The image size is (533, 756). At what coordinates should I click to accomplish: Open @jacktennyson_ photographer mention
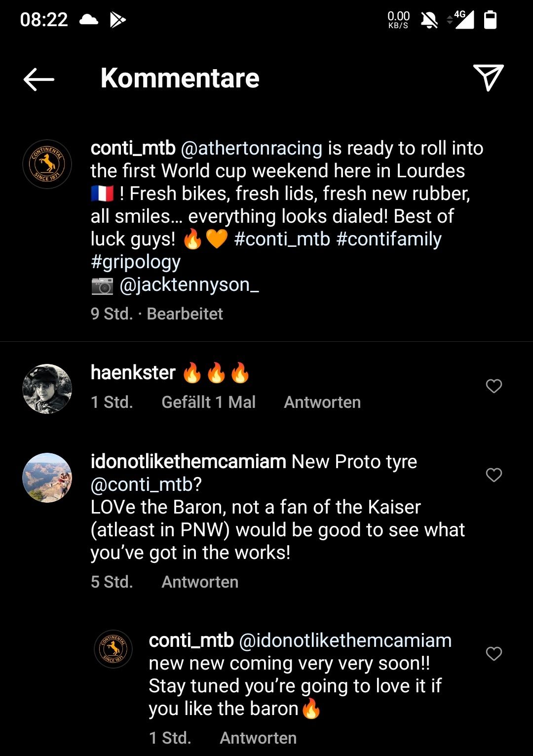(x=189, y=284)
